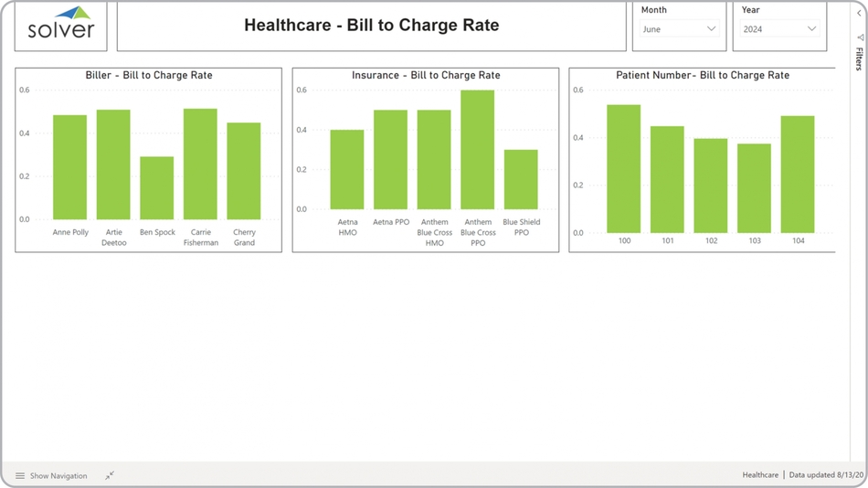Open the Year slicer dropdown
The width and height of the screenshot is (868, 488).
pos(810,29)
